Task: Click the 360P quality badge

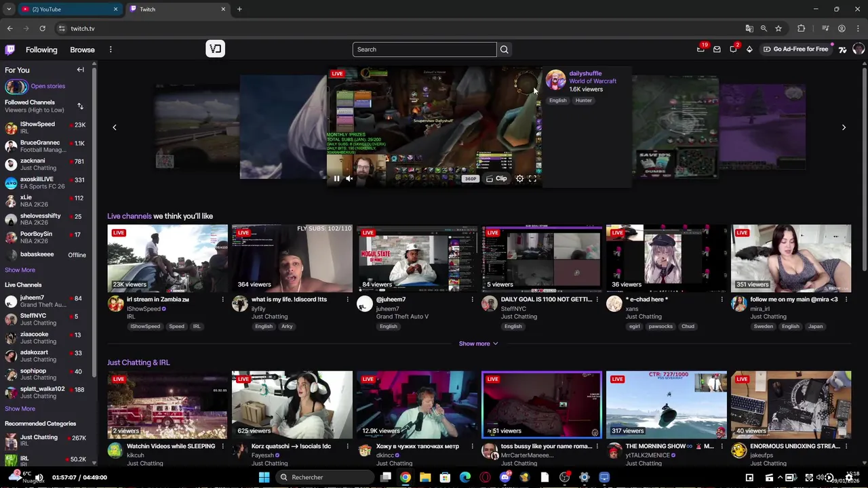Action: tap(470, 179)
